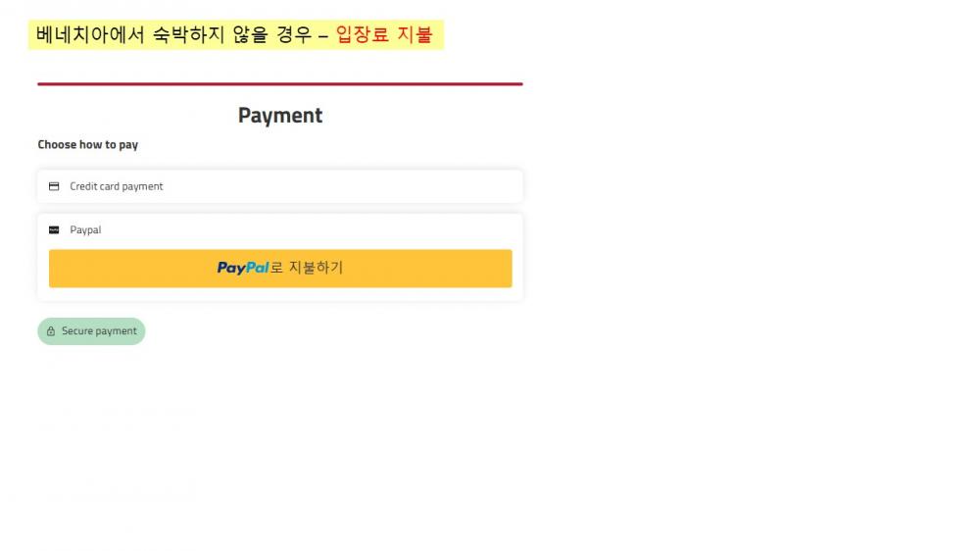The width and height of the screenshot is (980, 551).
Task: Click the 'Secure payment' text
Action: (x=99, y=330)
